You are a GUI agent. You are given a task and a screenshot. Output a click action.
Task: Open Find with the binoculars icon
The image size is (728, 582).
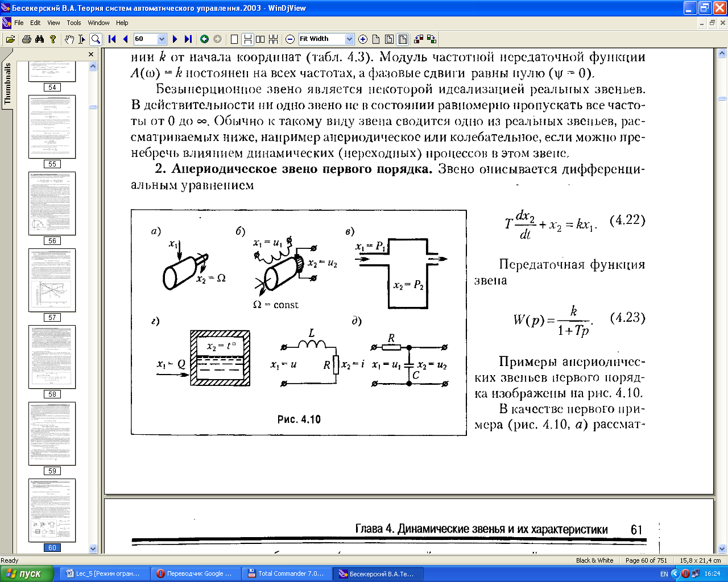coord(39,39)
